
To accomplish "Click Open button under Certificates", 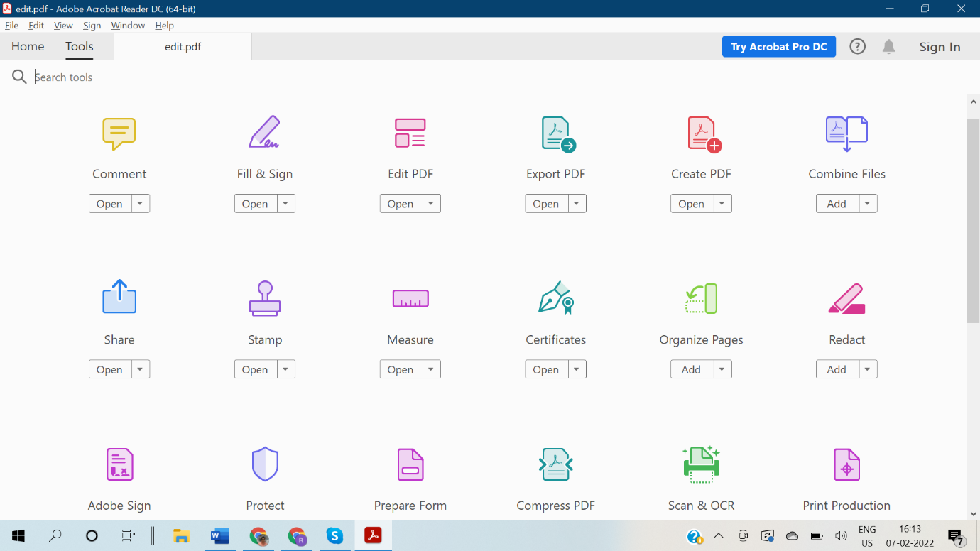I will coord(547,369).
